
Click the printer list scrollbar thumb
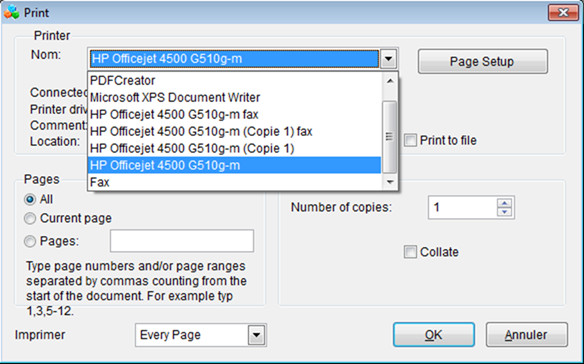(390, 137)
